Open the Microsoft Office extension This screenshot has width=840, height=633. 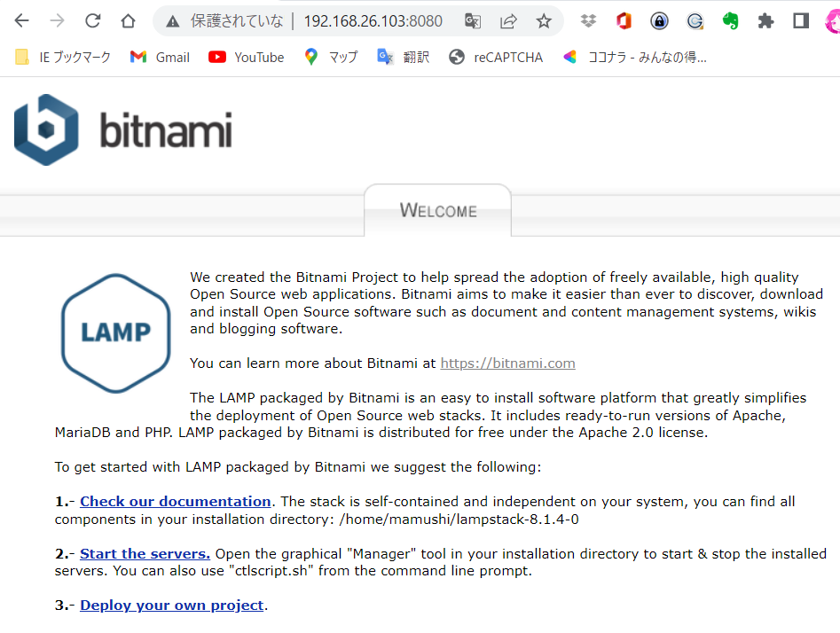coord(624,20)
